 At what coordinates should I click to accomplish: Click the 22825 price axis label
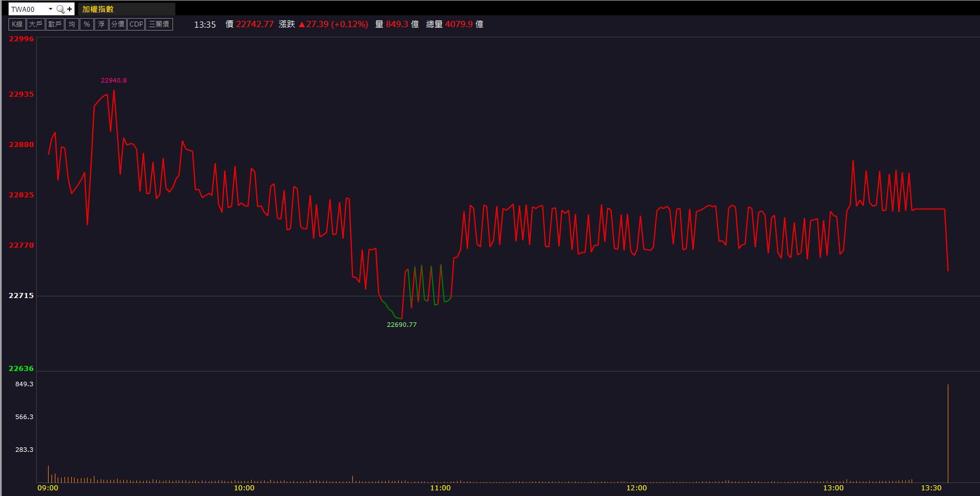coord(21,195)
